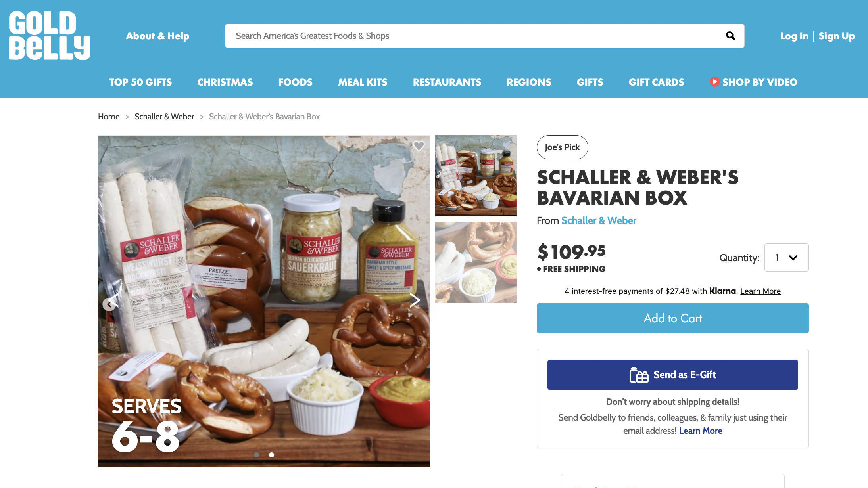Add the Bavarian Box to cart
Screen dimensions: 868x488
pos(672,318)
